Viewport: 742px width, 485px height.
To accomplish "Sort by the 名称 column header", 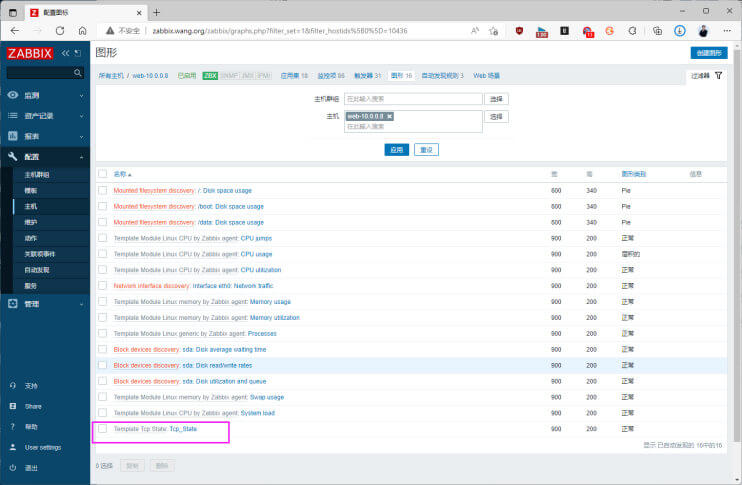I will pos(122,174).
